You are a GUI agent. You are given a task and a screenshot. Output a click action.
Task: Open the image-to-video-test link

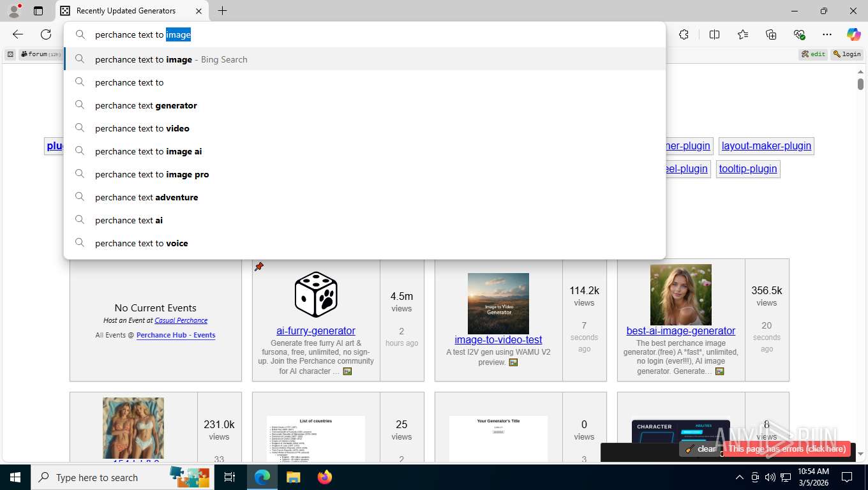[x=498, y=339]
